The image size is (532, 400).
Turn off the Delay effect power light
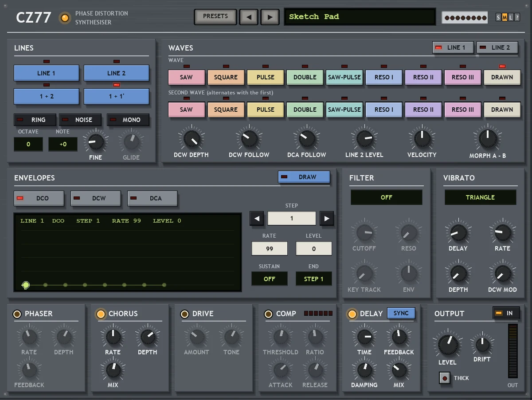pyautogui.click(x=352, y=314)
